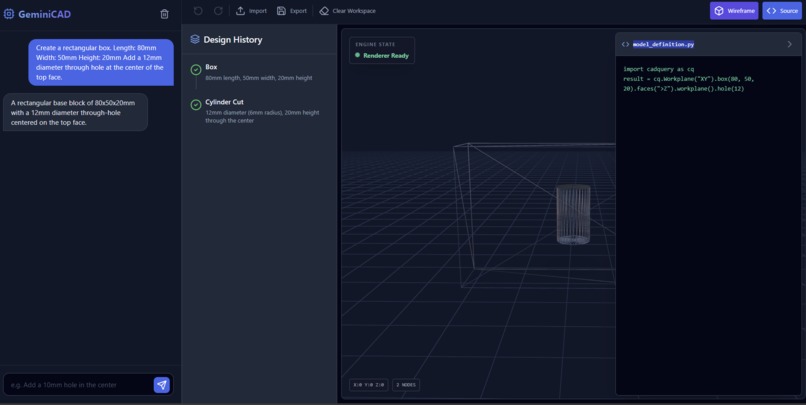
Task: Click the Design History layers icon
Action: pyautogui.click(x=195, y=39)
